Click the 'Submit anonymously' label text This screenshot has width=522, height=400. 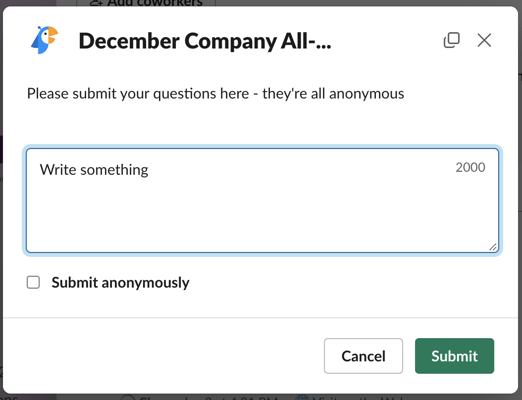[120, 283]
